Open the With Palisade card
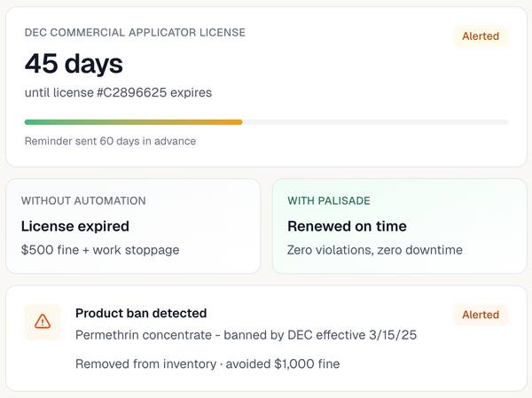 click(x=399, y=226)
